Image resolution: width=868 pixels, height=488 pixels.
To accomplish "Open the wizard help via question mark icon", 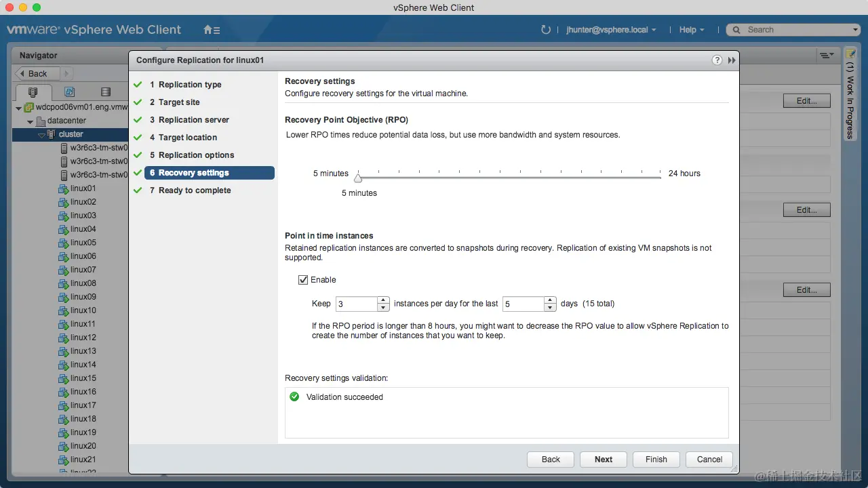I will coord(717,60).
